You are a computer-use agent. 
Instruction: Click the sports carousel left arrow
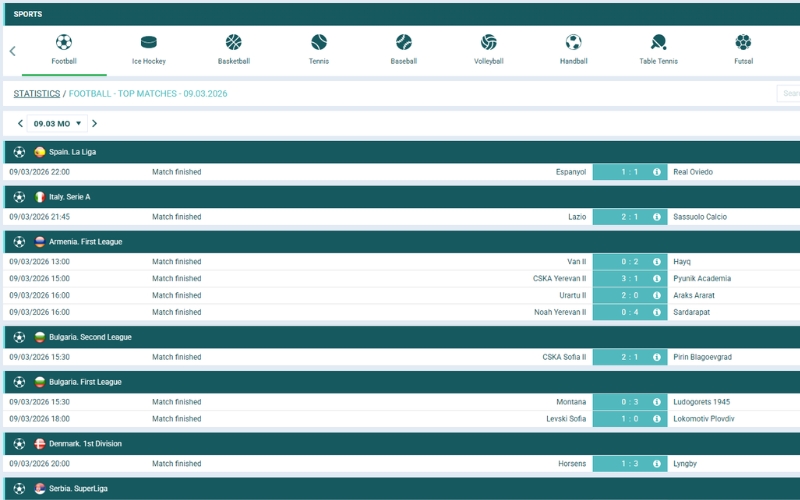point(13,51)
